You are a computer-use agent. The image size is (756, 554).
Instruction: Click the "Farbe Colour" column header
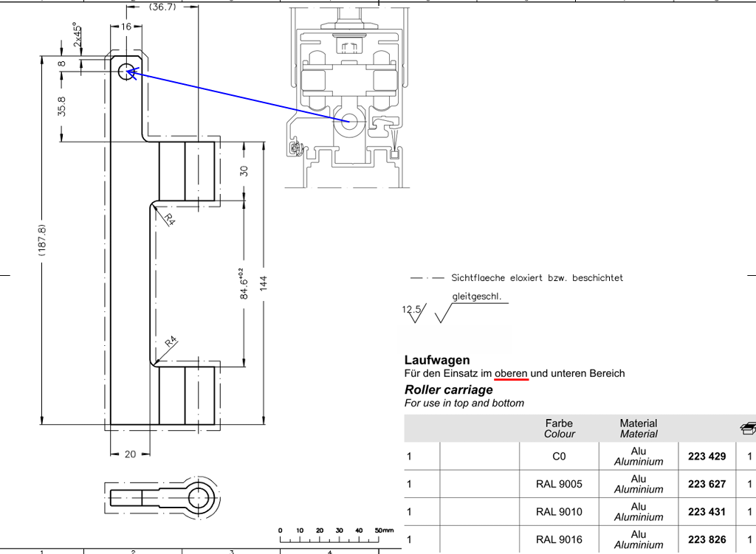559,429
